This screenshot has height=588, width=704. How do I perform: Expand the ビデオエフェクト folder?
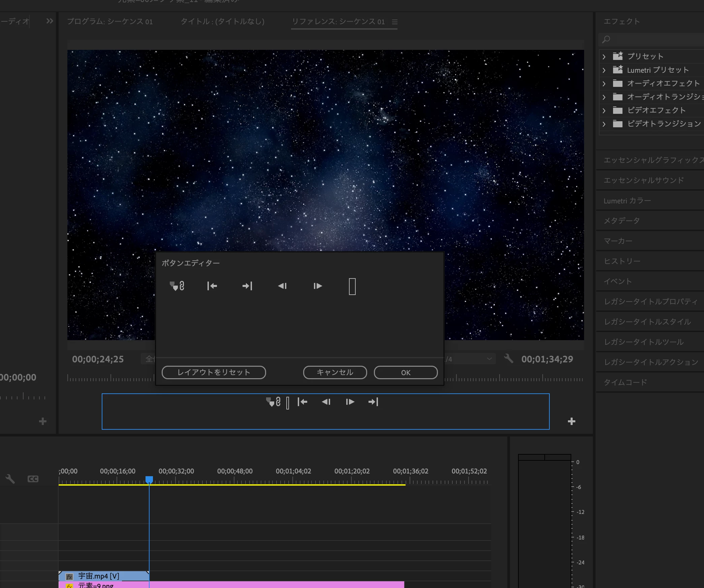point(604,110)
